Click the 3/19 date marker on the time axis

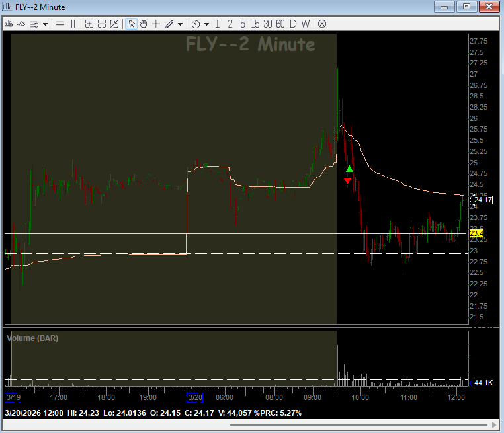coord(13,397)
